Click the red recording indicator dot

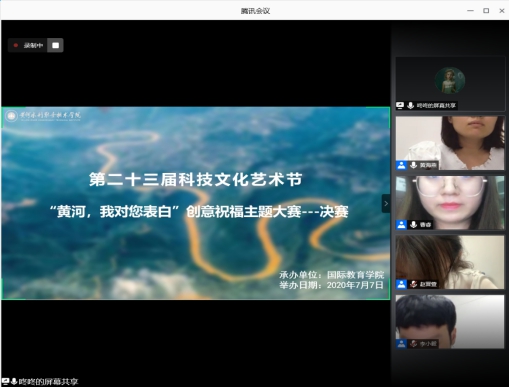pos(16,45)
